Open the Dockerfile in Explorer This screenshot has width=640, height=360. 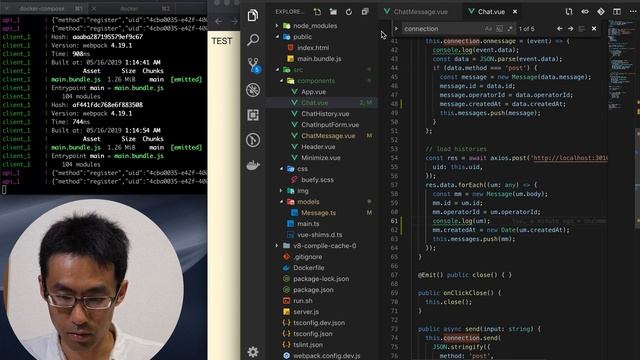click(309, 268)
